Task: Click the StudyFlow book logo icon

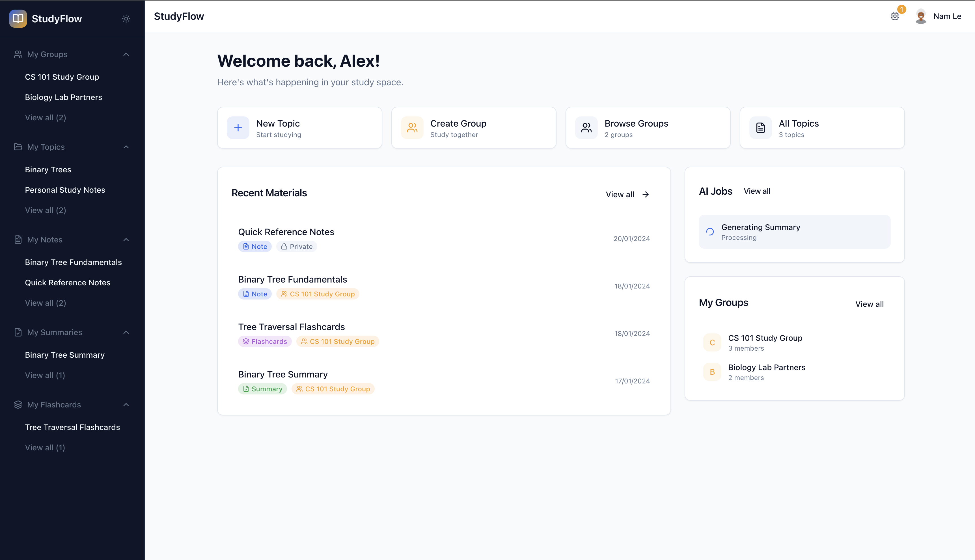Action: 18,18
